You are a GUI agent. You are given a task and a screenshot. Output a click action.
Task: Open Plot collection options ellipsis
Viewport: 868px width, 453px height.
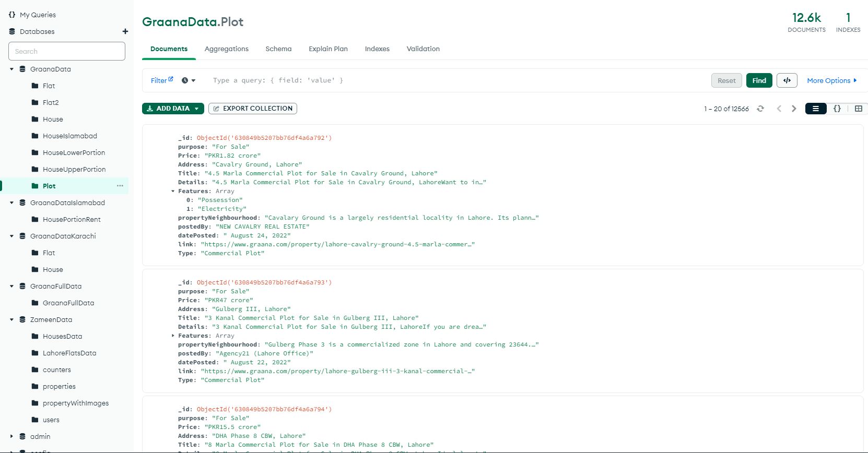120,186
